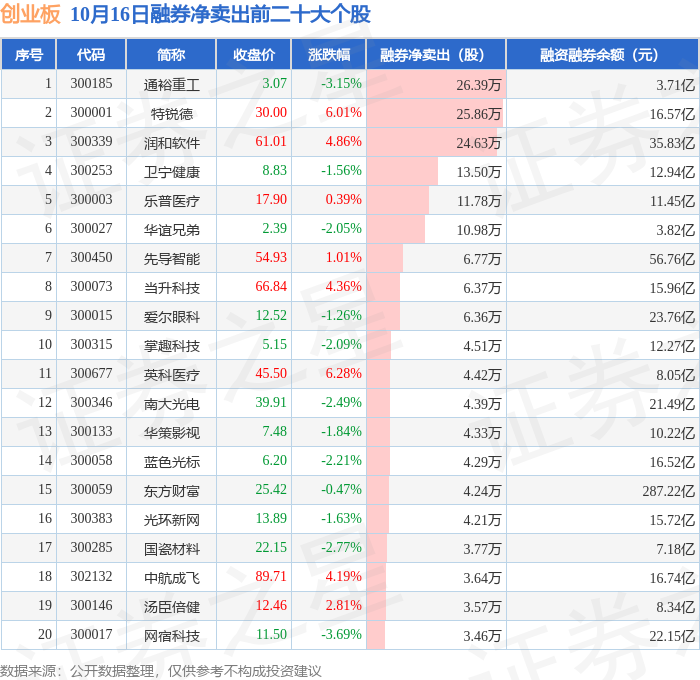Select stock name 华谊兄弟
This screenshot has height=680, width=700.
171,230
